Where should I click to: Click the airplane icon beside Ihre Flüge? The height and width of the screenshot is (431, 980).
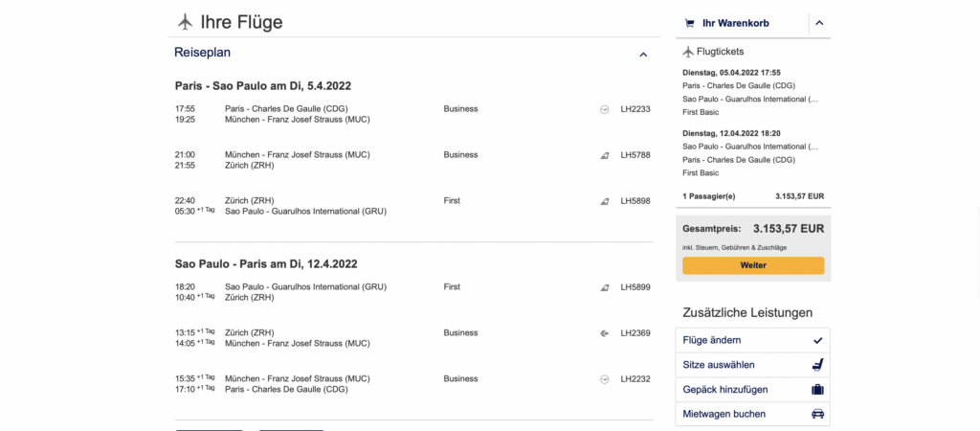point(185,22)
